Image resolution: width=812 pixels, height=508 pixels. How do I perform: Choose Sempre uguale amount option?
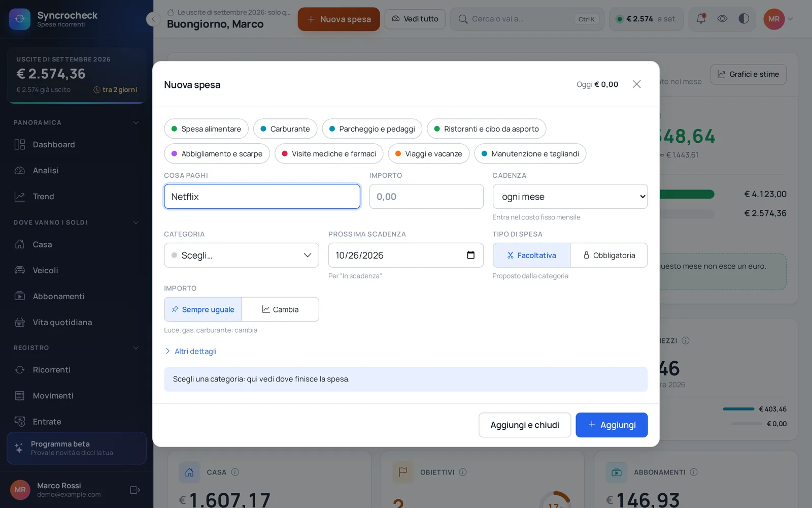pyautogui.click(x=203, y=309)
